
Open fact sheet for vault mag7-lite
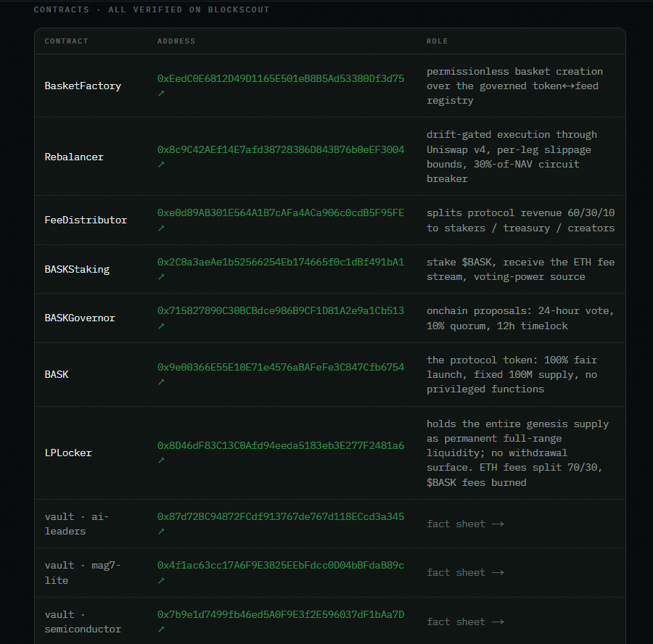(x=465, y=573)
